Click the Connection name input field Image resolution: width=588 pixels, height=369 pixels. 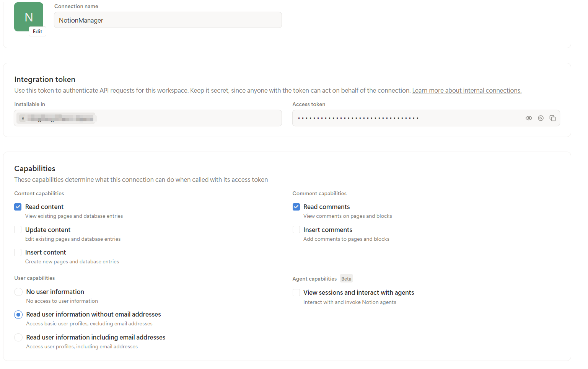pos(168,20)
